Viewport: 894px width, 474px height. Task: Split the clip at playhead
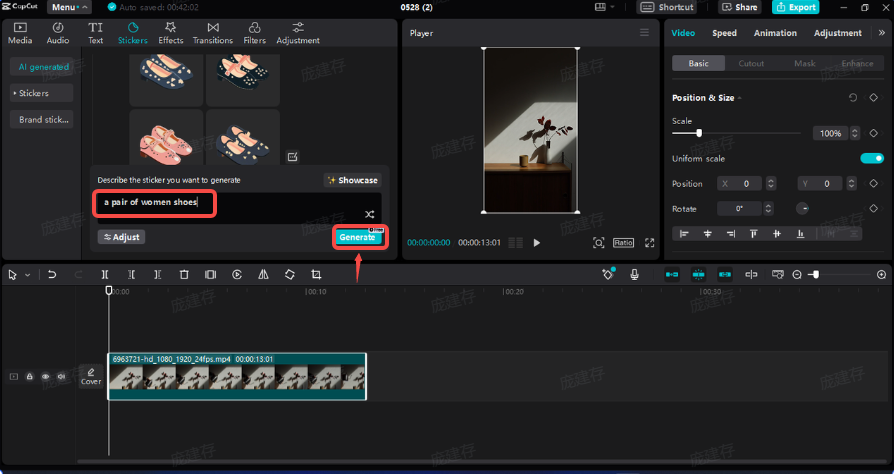[105, 275]
